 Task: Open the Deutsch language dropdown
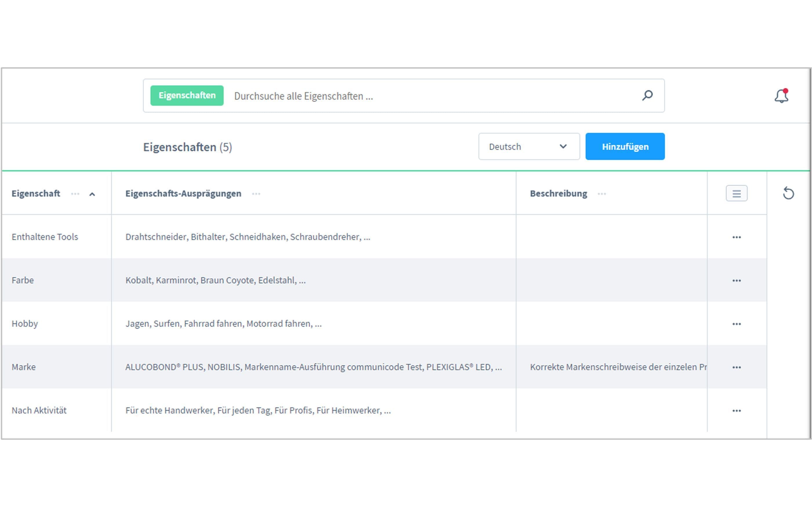coord(529,147)
